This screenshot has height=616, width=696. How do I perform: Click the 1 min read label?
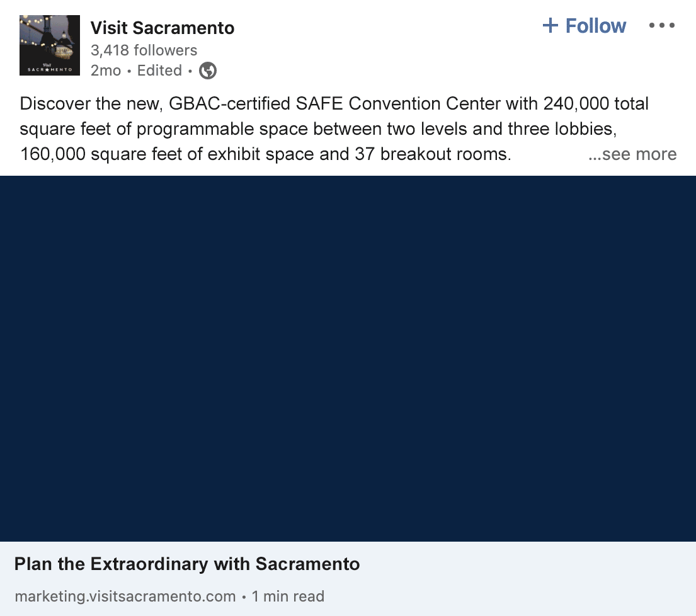[288, 596]
